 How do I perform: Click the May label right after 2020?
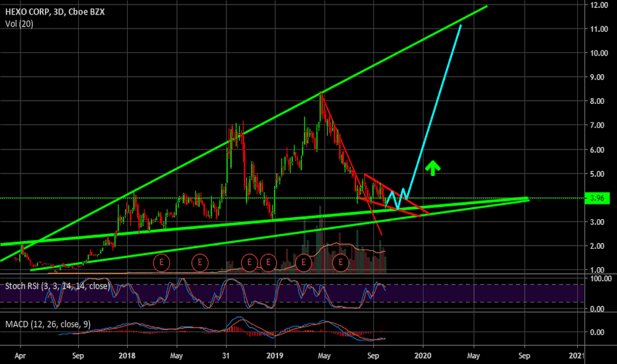[473, 356]
